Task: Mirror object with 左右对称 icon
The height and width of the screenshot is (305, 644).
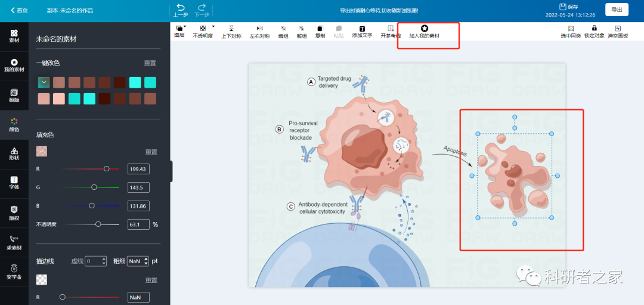Action: click(259, 29)
